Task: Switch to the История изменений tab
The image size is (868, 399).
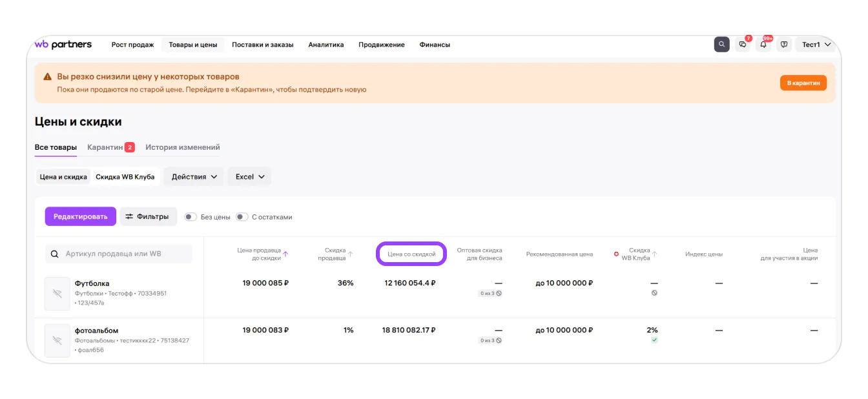Action: point(183,147)
